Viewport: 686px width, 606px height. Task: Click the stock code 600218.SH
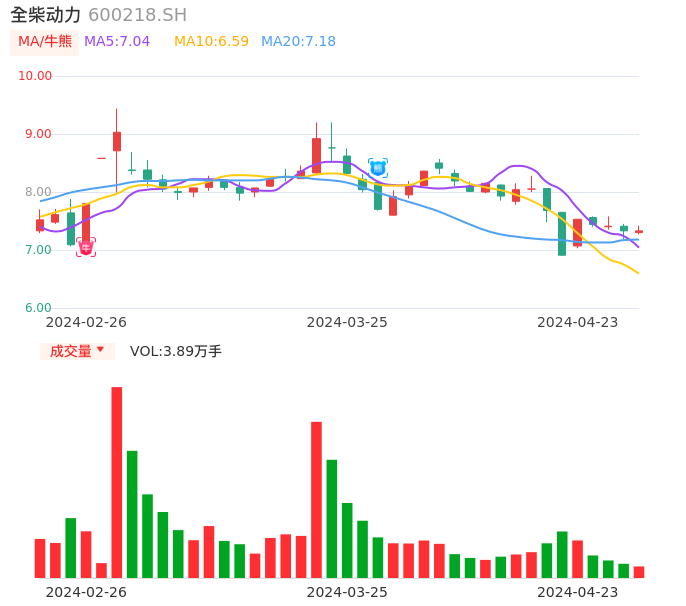(x=137, y=15)
